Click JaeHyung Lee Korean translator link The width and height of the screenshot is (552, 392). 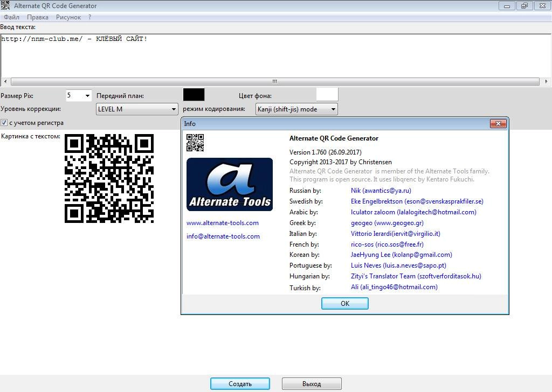pos(401,255)
